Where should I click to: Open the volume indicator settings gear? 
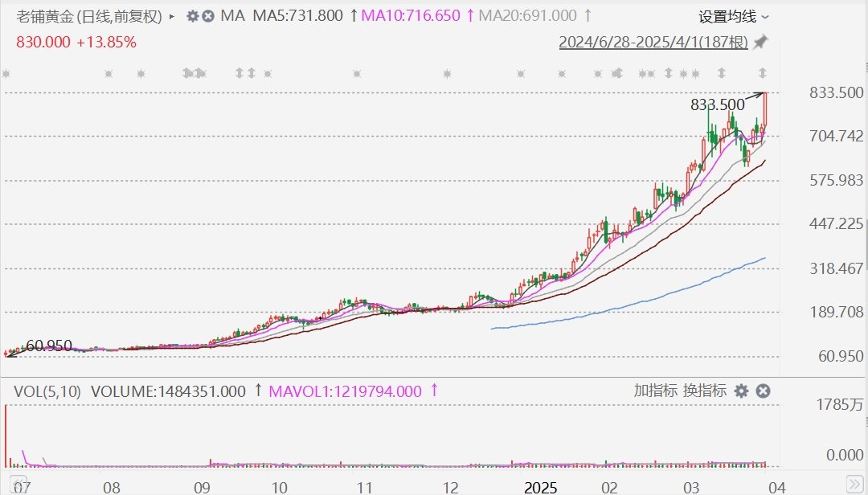point(741,391)
